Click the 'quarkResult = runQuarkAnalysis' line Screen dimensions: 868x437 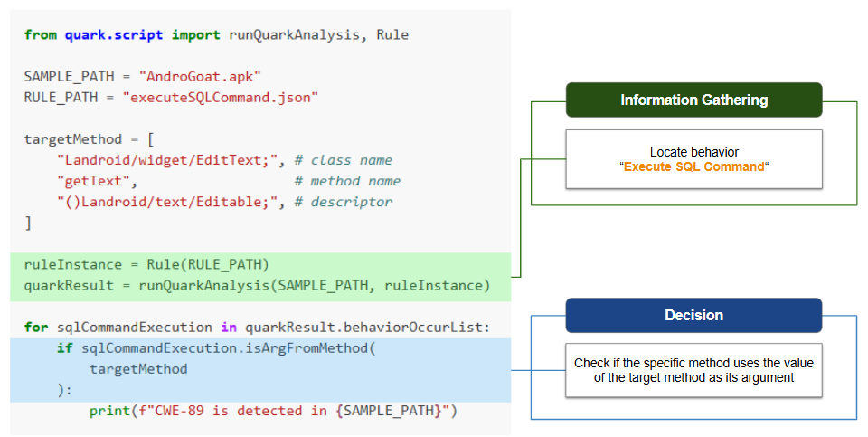(x=258, y=286)
